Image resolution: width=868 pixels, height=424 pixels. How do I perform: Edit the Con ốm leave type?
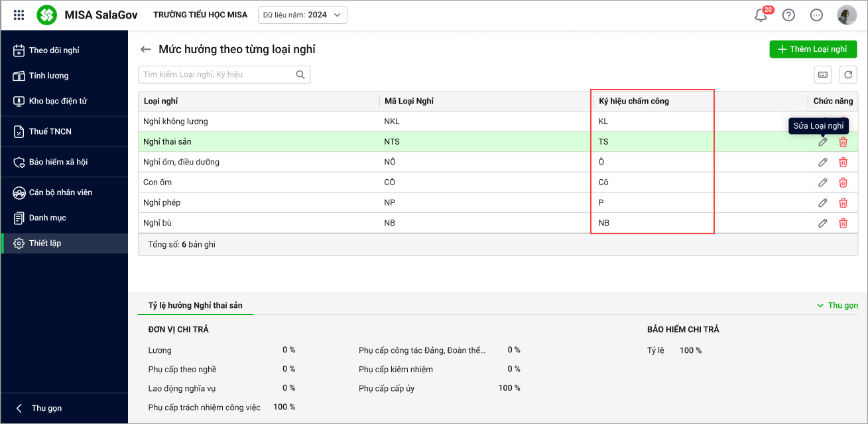(x=822, y=182)
